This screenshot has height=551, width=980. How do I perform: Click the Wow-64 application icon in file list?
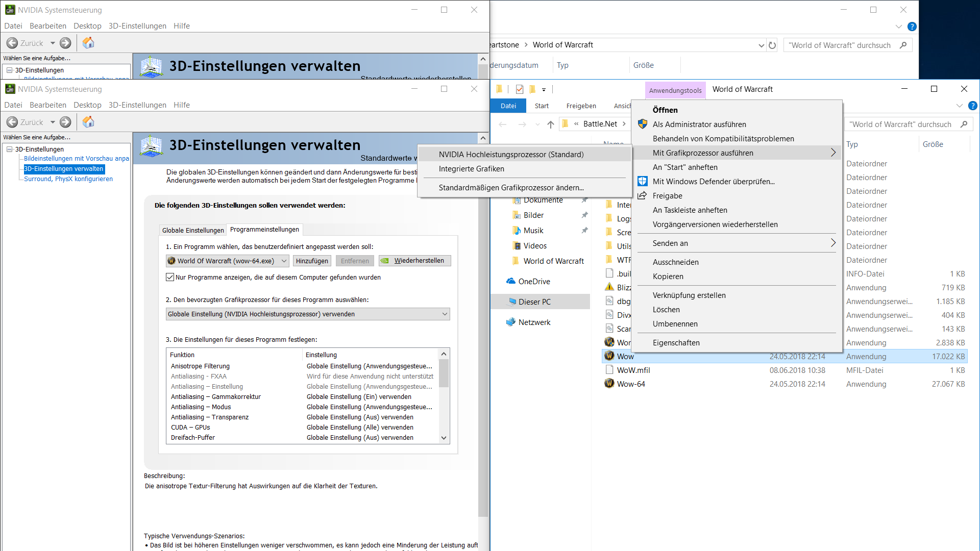coord(609,384)
